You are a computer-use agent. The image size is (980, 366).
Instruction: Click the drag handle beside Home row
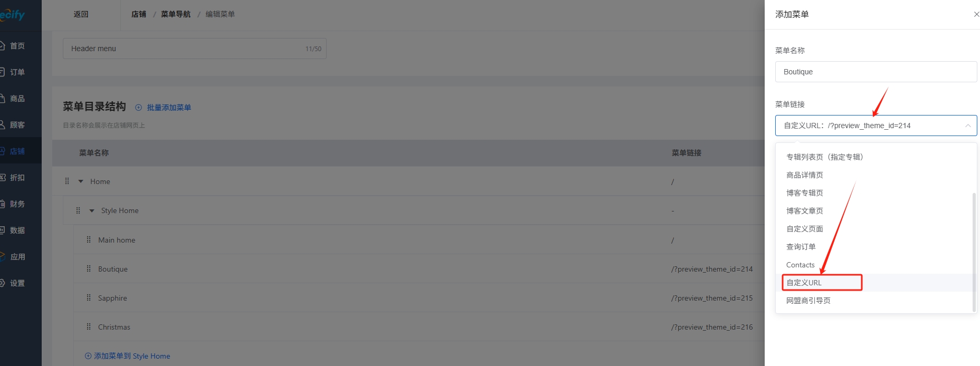[x=67, y=181]
